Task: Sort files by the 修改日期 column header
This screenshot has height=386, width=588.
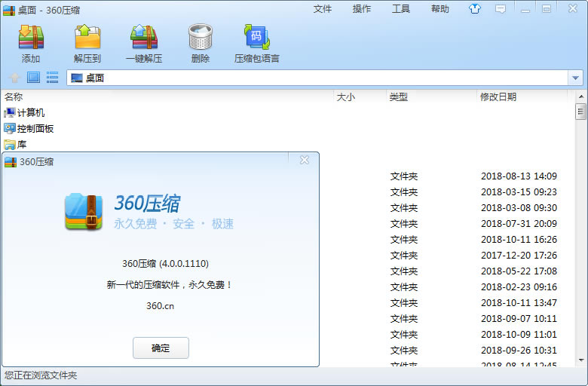Action: coord(498,97)
